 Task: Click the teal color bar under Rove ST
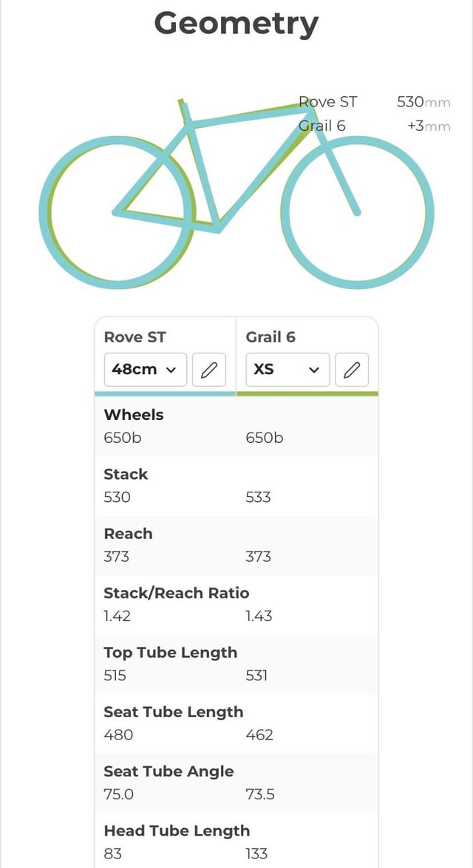[166, 393]
